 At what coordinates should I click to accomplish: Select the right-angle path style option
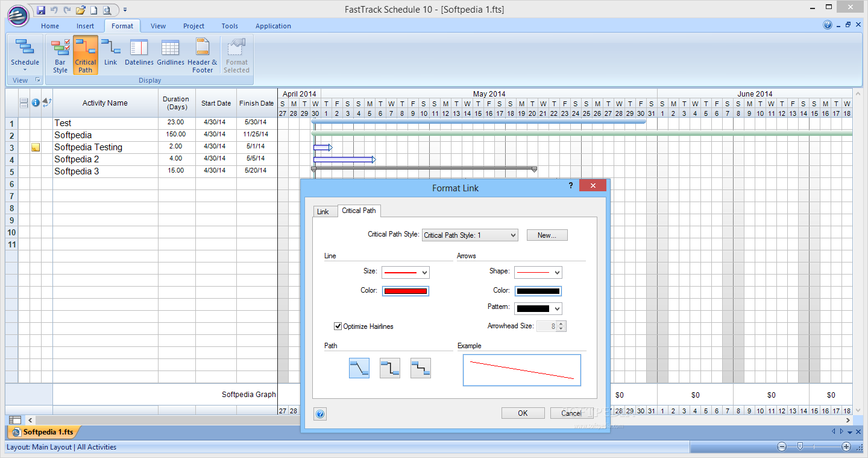tap(390, 368)
